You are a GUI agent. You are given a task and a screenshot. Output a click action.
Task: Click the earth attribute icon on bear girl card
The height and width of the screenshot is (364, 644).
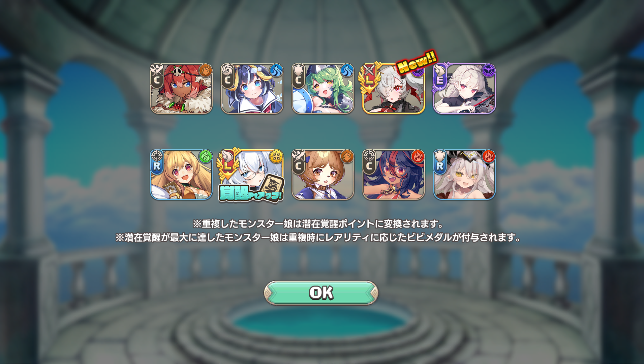347,156
